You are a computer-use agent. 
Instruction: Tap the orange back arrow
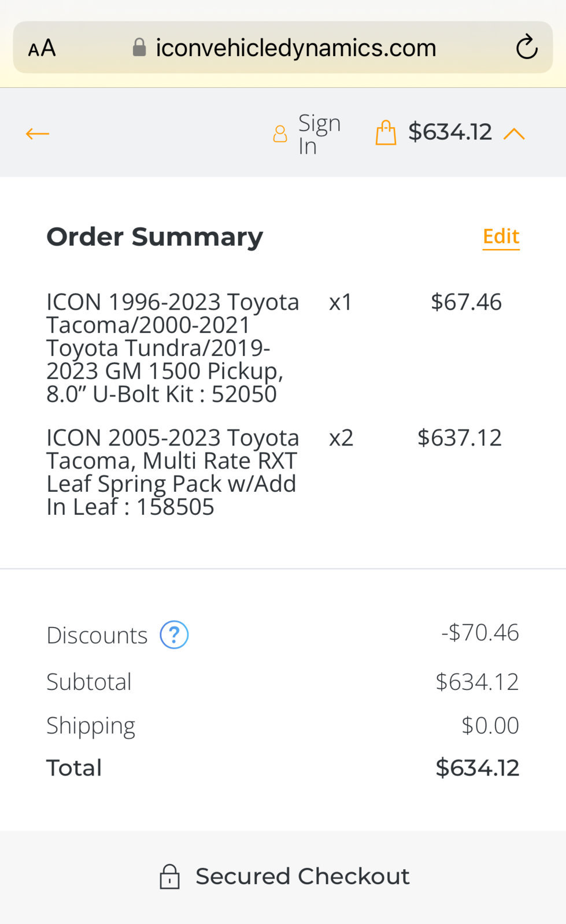38,134
